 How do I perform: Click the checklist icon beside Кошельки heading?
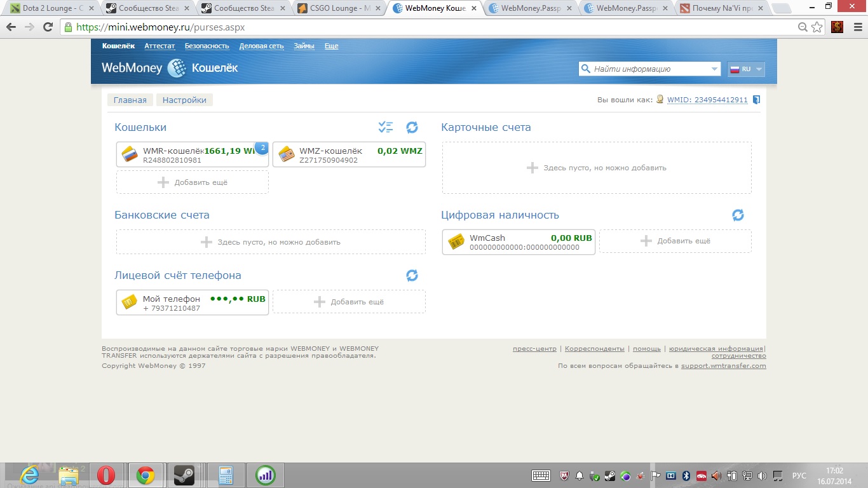(386, 127)
